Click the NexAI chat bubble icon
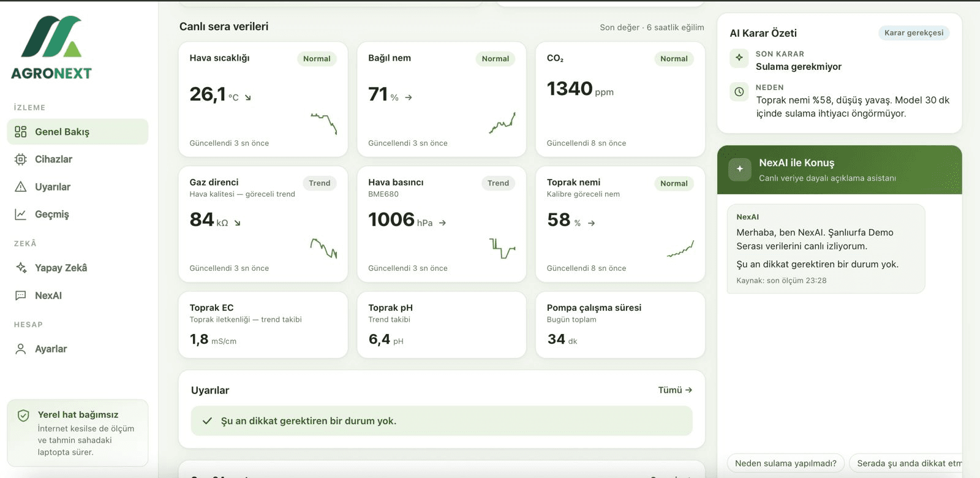Image resolution: width=980 pixels, height=478 pixels. tap(21, 295)
